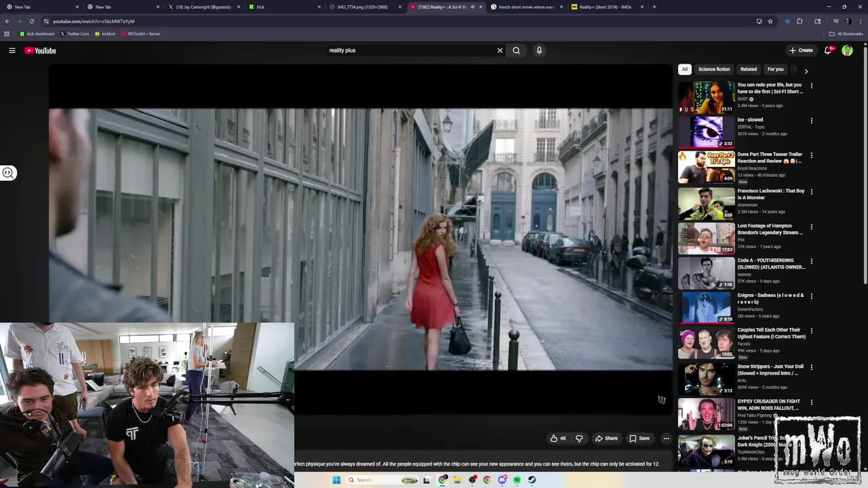This screenshot has height=488, width=868.
Task: Clear the search box with the X
Action: (x=500, y=50)
